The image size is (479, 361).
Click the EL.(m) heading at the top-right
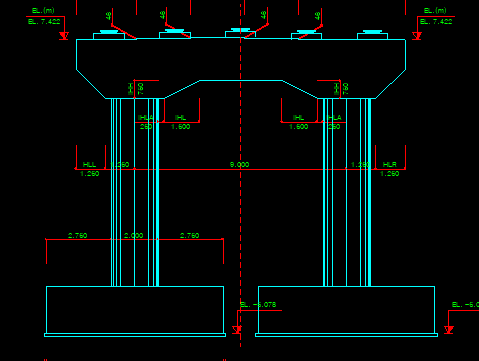(435, 11)
